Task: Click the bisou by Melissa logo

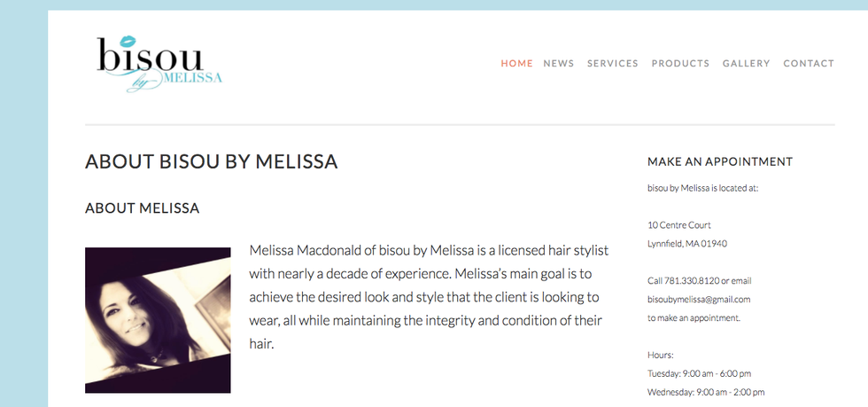Action: pos(159,63)
